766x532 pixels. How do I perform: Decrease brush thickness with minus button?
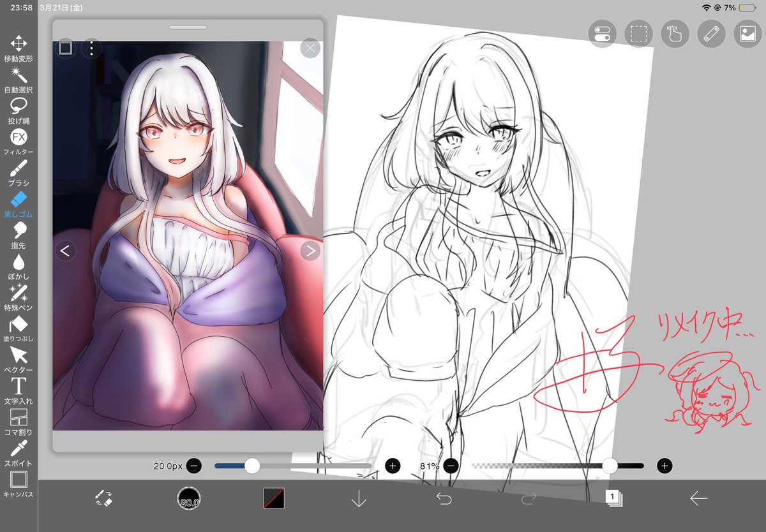click(194, 466)
